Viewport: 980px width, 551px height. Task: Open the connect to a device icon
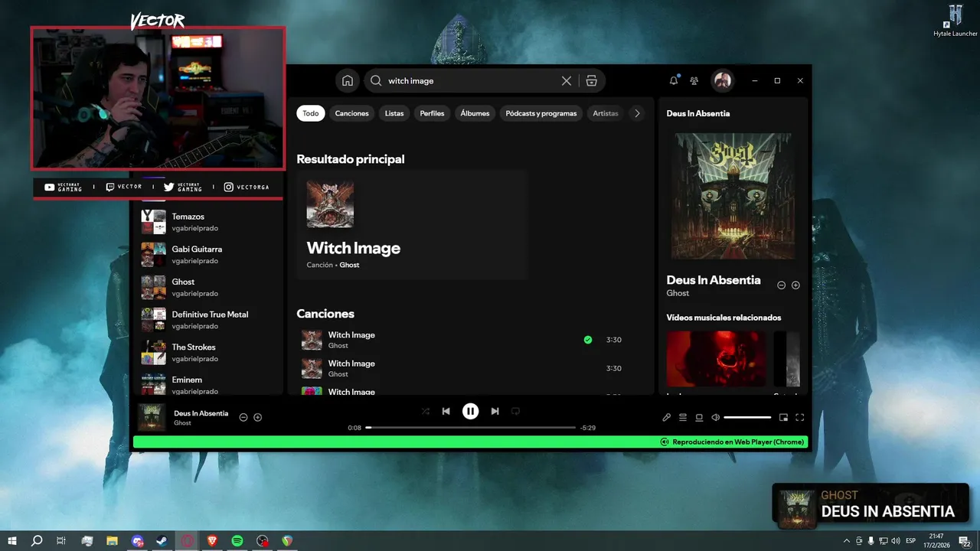(699, 417)
